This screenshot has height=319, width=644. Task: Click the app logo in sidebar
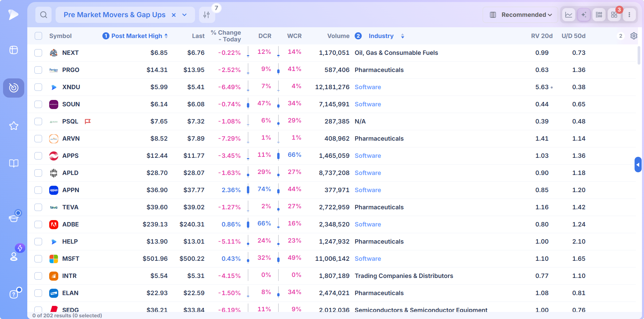click(13, 14)
